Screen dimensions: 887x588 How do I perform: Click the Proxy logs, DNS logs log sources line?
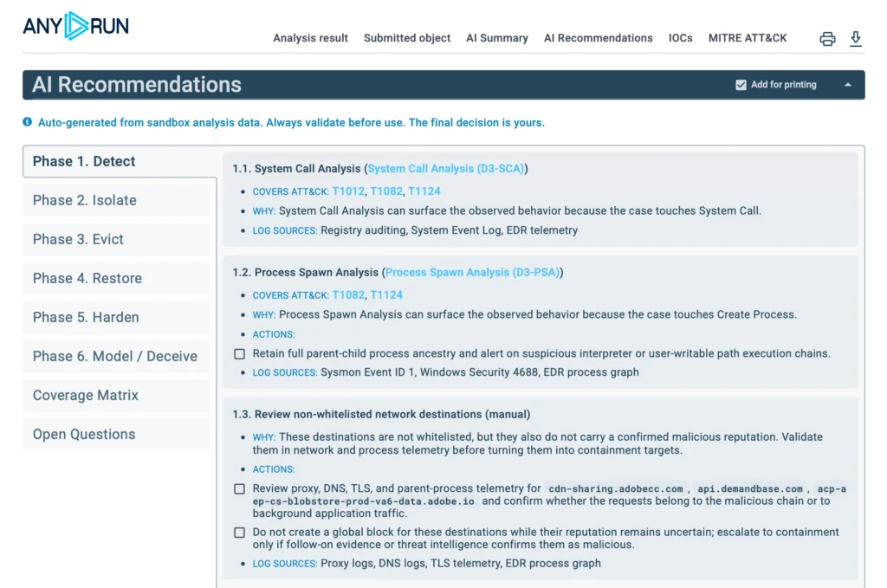point(426,564)
